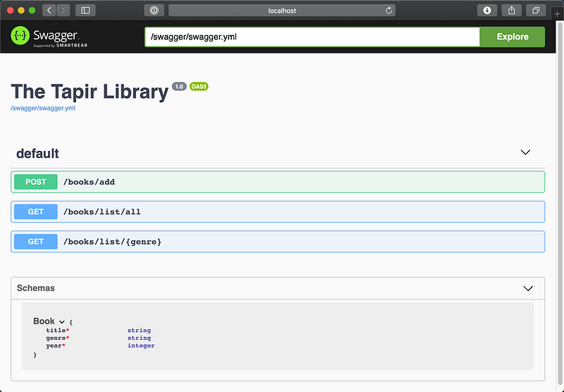Click the integer type of year
The image size is (564, 392).
coord(141,345)
